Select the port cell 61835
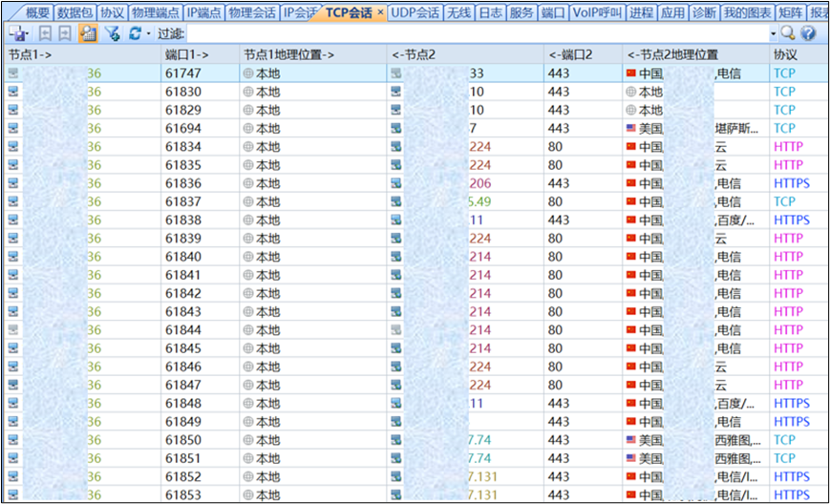Viewport: 830px width, 504px height. pyautogui.click(x=200, y=165)
